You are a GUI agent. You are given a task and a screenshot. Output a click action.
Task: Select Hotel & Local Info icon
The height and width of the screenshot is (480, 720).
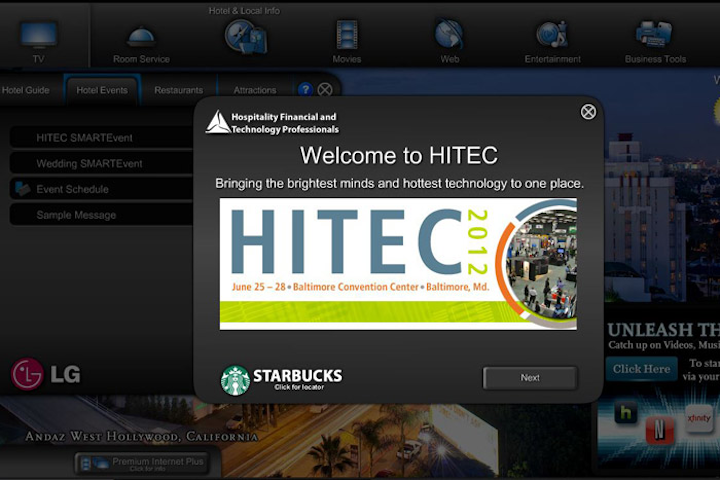[245, 37]
